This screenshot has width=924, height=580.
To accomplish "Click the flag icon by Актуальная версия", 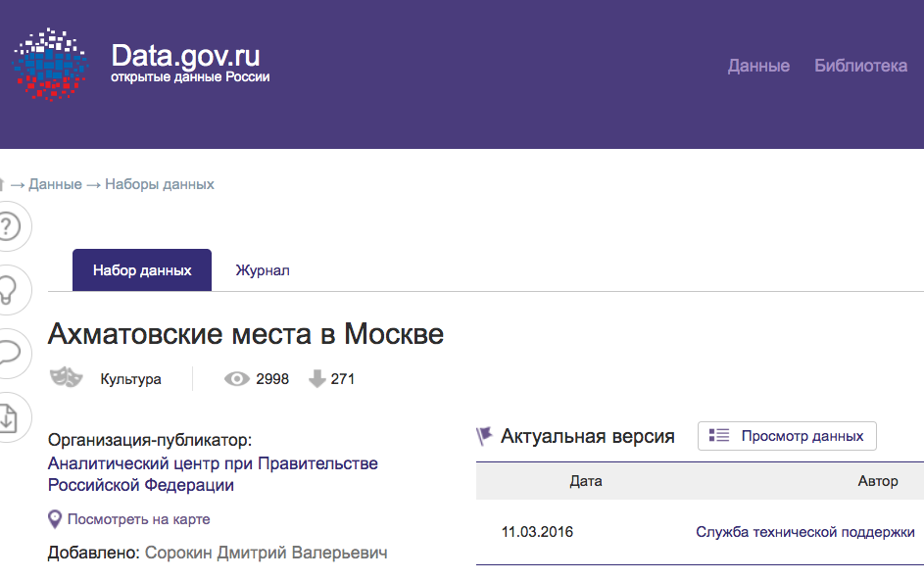I will pos(484,436).
